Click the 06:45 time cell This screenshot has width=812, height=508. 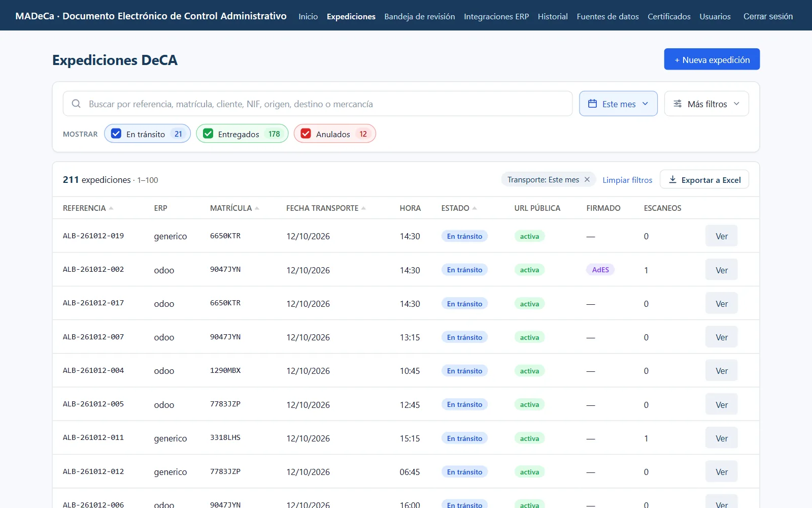point(410,472)
